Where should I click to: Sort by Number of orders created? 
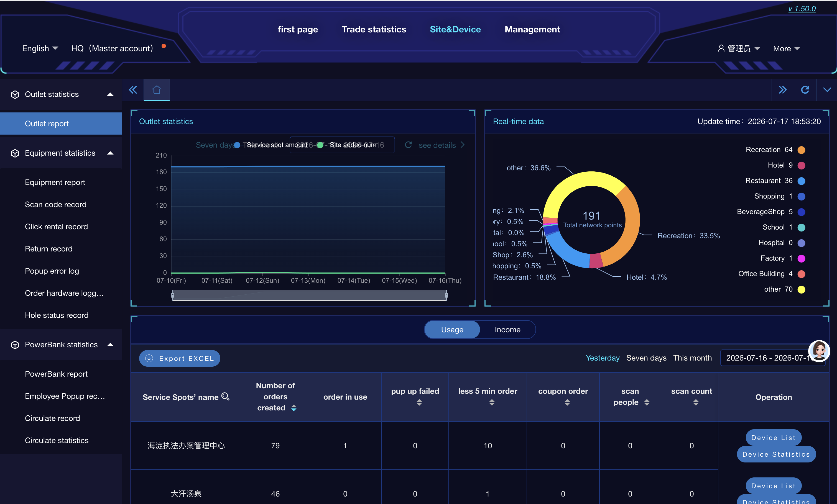[x=294, y=408]
